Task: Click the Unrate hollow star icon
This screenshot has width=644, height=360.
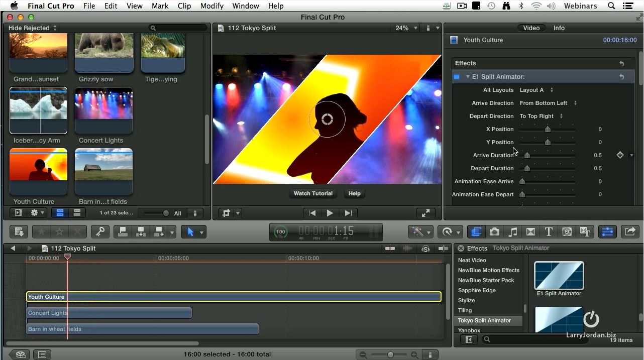Action: [59, 231]
